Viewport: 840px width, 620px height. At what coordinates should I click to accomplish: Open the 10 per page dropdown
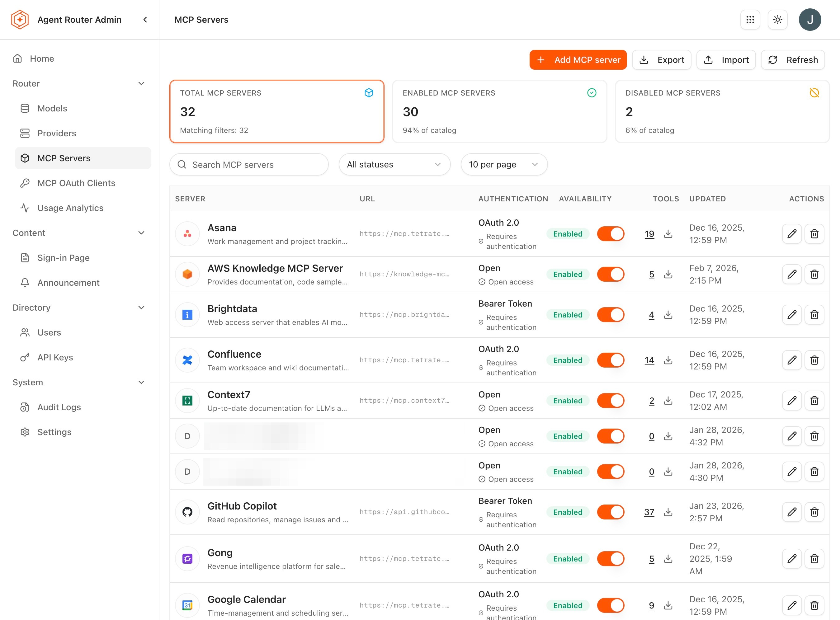tap(504, 165)
